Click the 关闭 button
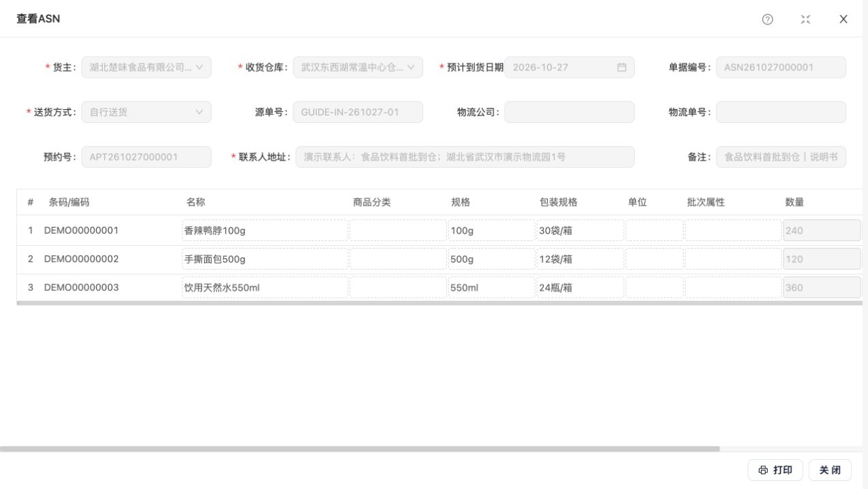Image resolution: width=868 pixels, height=489 pixels. pos(830,470)
